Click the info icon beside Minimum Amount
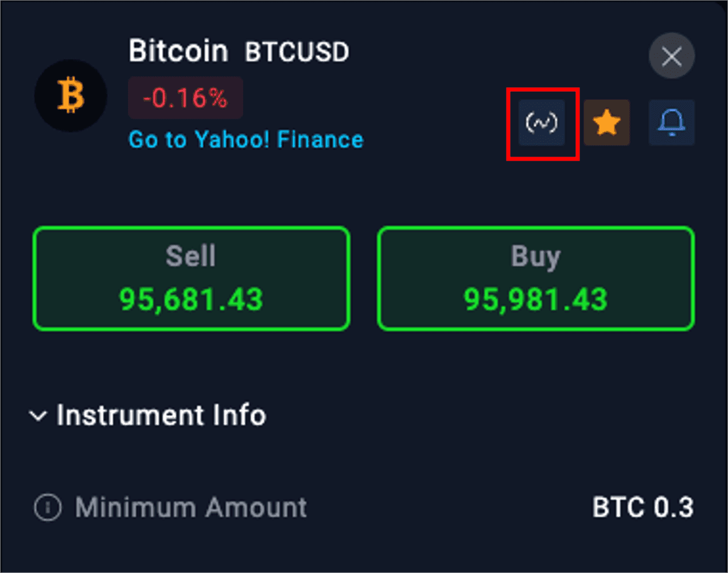Screen dimensions: 728x573 pyautogui.click(x=48, y=508)
